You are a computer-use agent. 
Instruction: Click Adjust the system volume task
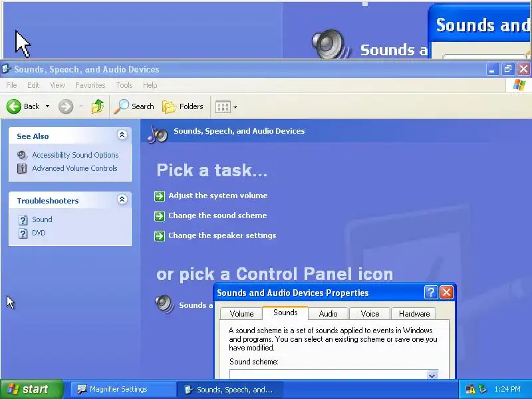click(x=218, y=196)
